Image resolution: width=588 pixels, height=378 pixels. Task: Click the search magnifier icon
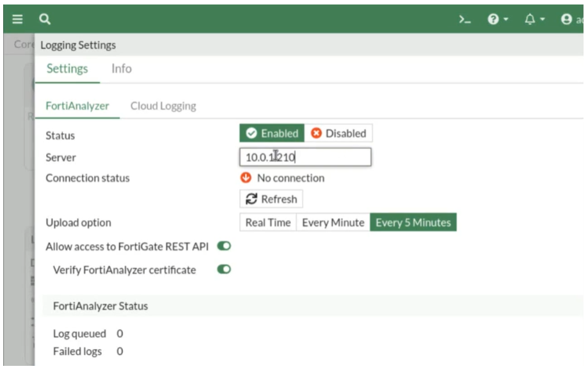coord(45,19)
